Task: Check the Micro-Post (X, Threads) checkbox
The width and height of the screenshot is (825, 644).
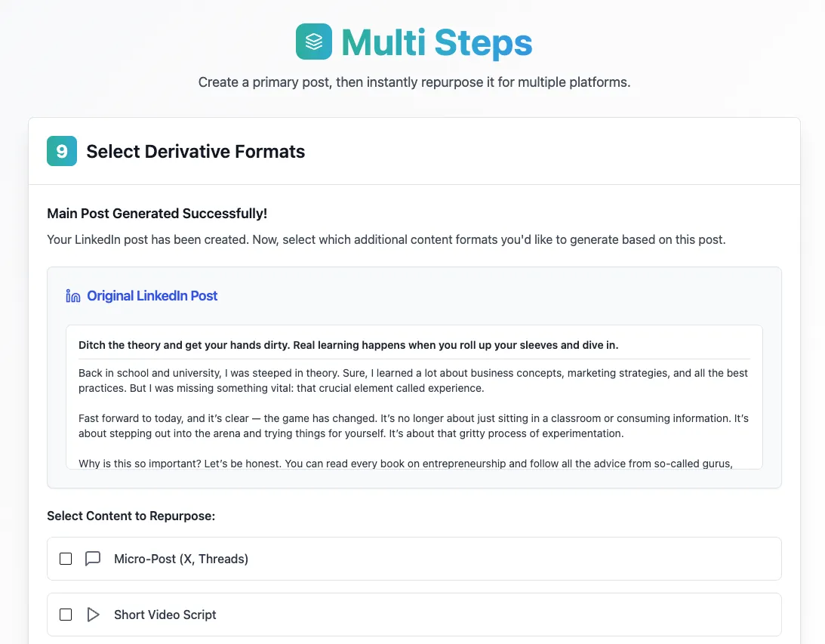Action: 66,559
